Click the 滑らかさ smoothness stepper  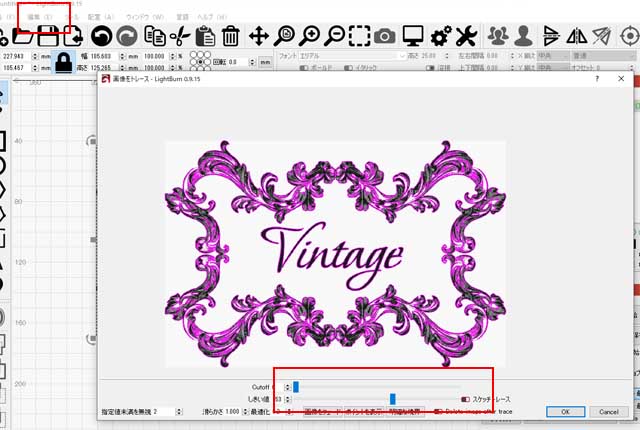pyautogui.click(x=245, y=412)
